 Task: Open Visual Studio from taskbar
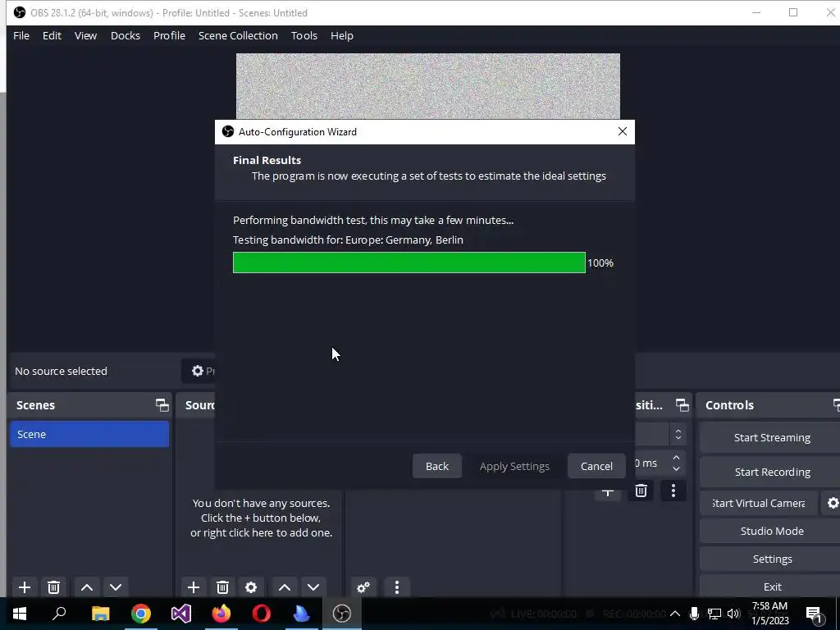pyautogui.click(x=181, y=614)
